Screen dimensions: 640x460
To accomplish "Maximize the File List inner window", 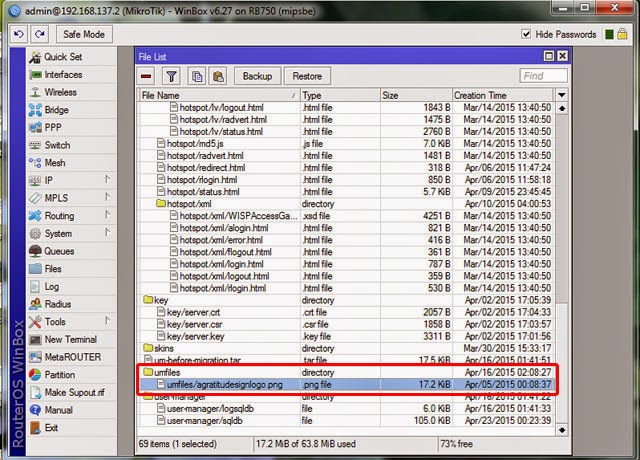I will pos(549,56).
